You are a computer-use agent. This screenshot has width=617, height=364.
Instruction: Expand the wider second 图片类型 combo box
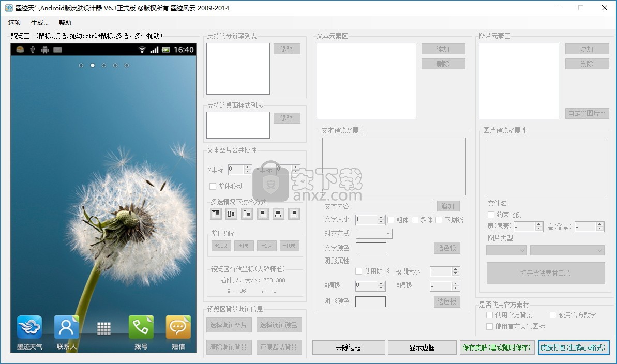click(567, 250)
